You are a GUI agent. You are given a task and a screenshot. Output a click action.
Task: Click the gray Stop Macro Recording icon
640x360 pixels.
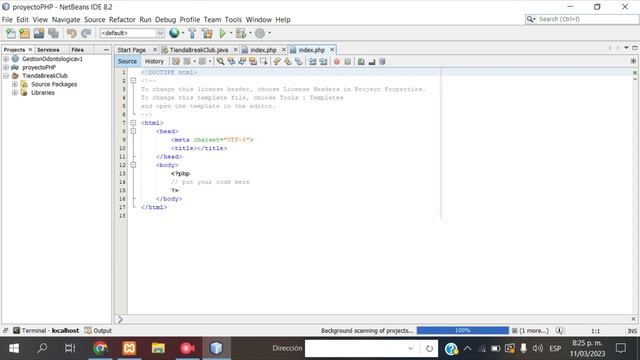point(347,62)
